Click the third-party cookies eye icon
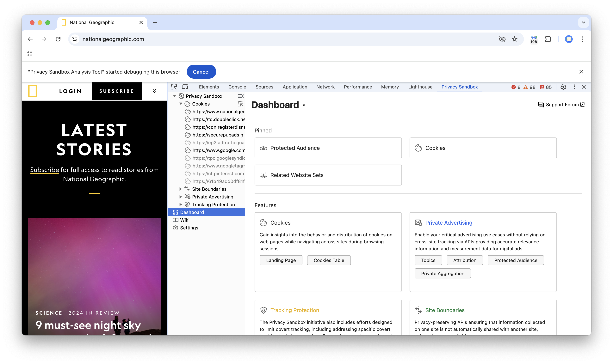Viewport: 613px width, 364px height. pos(502,39)
